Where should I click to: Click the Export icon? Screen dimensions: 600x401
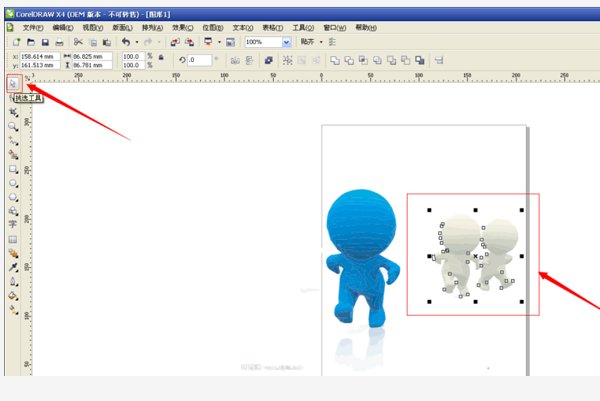[x=189, y=42]
